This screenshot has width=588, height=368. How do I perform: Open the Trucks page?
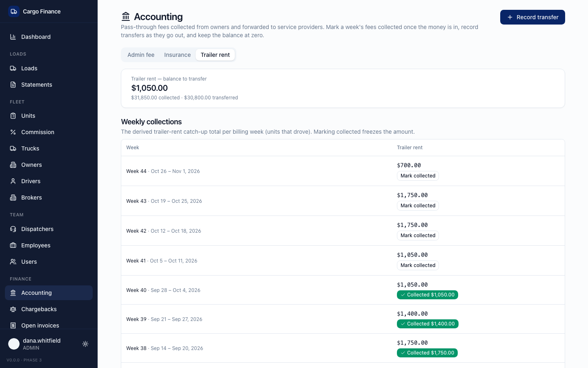[49, 148]
